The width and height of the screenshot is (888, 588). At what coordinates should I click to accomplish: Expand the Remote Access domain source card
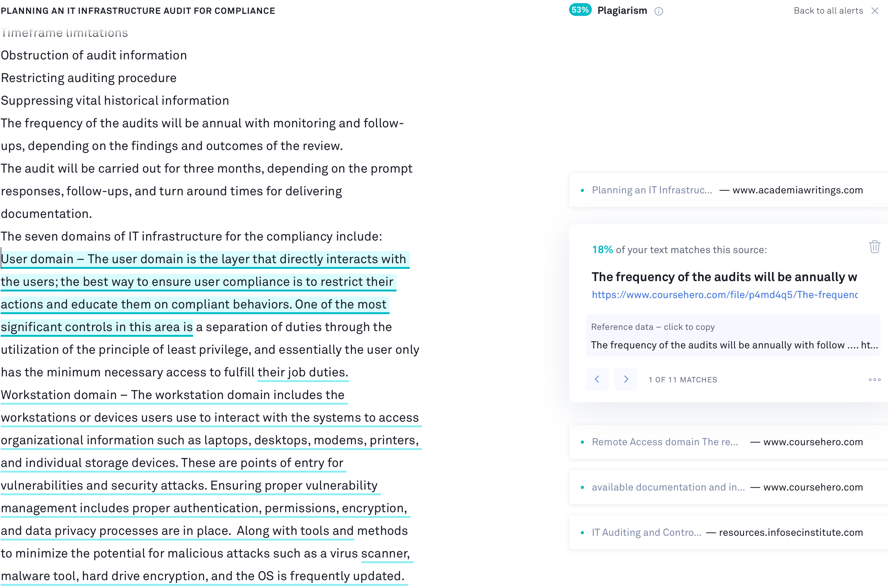[x=728, y=442]
